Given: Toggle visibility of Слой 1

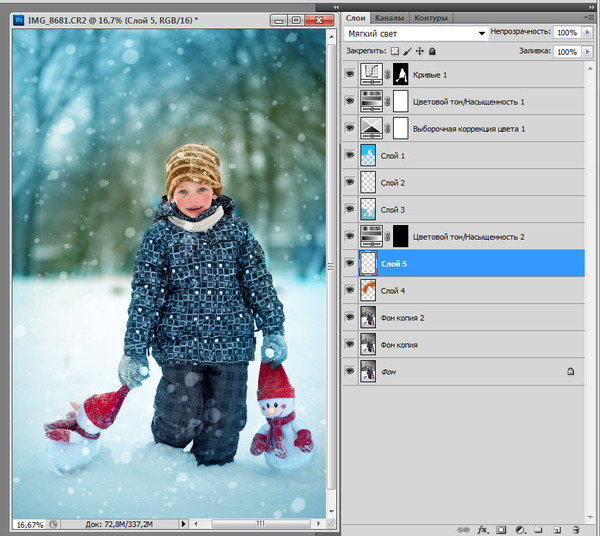Looking at the screenshot, I should (x=349, y=155).
